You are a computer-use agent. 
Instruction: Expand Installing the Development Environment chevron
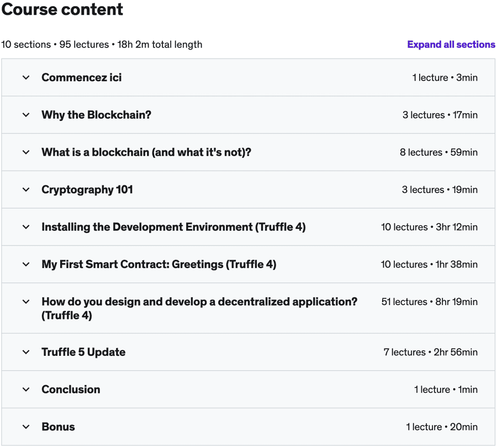pos(26,227)
